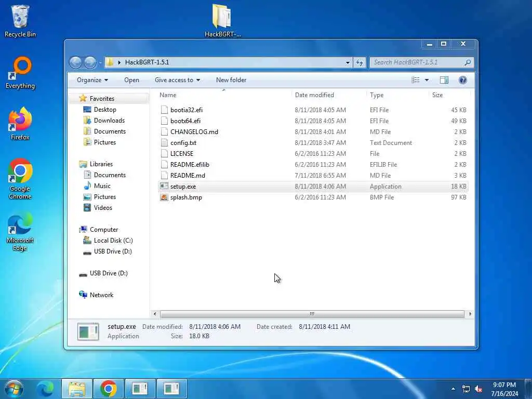
Task: Open Google Chrome desktop shortcut
Action: click(x=20, y=179)
